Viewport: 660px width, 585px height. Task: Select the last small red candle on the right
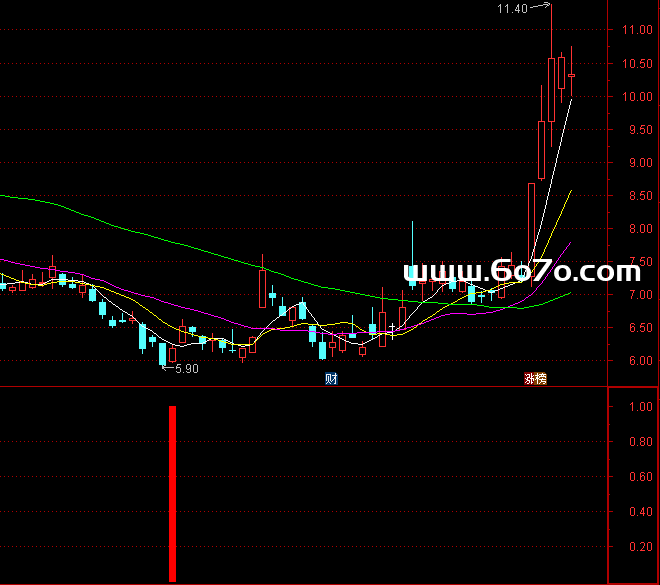point(572,75)
